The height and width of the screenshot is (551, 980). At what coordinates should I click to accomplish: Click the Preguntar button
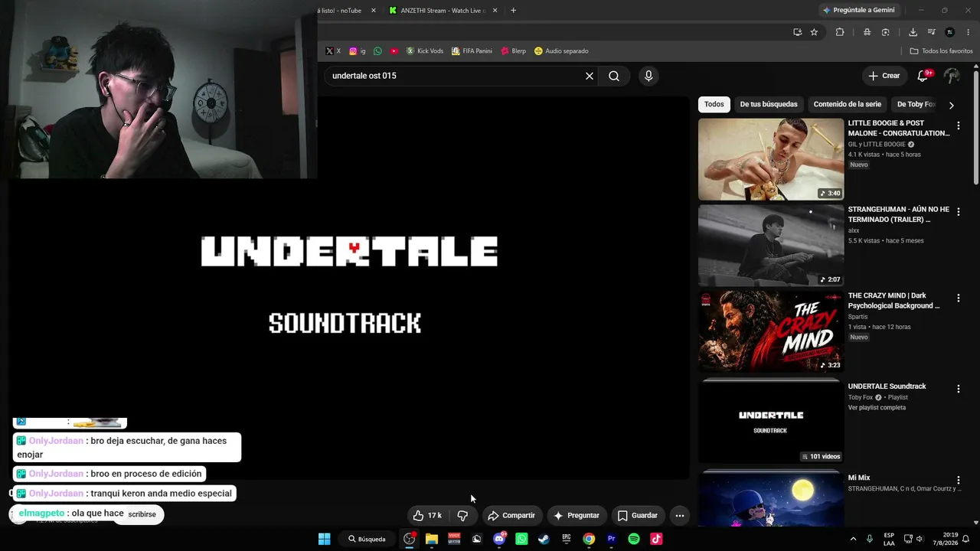(x=577, y=516)
